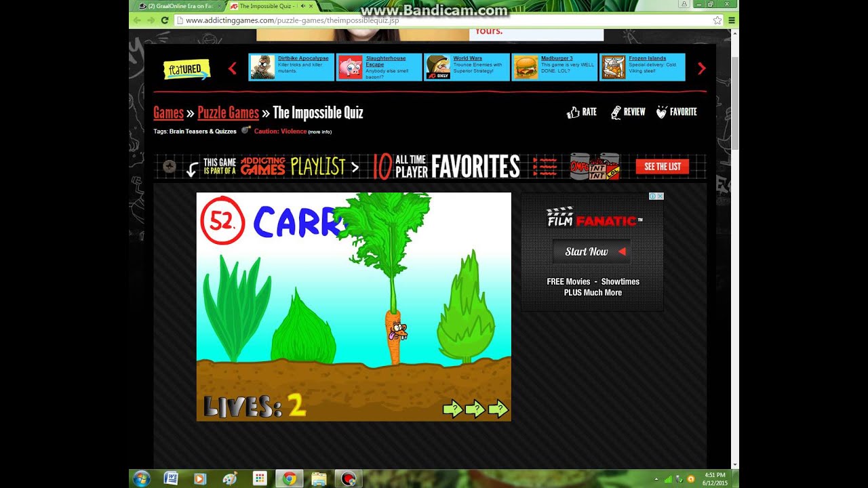Open Chrome menu hamburger icon
The height and width of the screenshot is (488, 868).
(732, 20)
